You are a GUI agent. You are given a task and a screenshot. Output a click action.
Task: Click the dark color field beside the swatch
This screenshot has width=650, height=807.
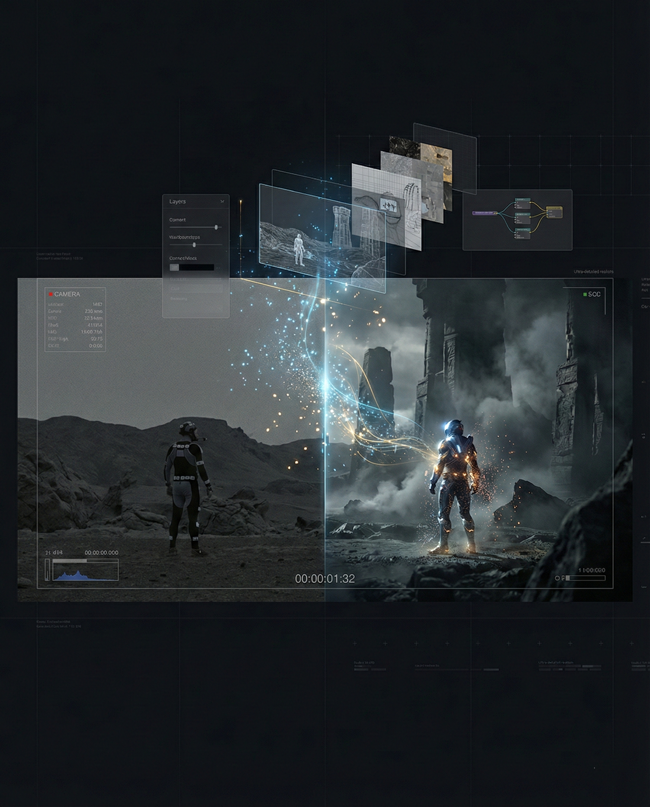point(198,267)
